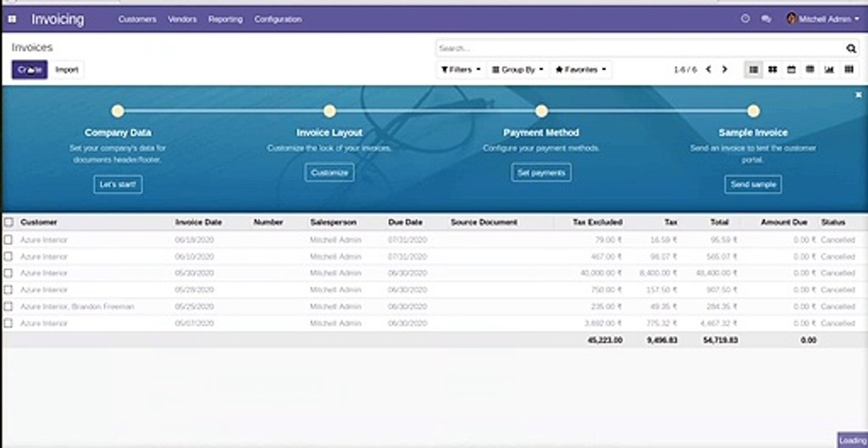Click the Create invoice button
The image size is (868, 448).
click(x=29, y=70)
